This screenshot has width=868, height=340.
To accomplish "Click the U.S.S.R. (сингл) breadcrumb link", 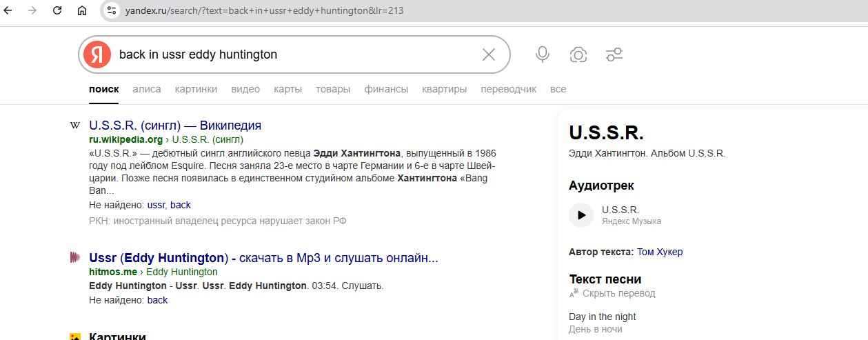I will (x=208, y=139).
